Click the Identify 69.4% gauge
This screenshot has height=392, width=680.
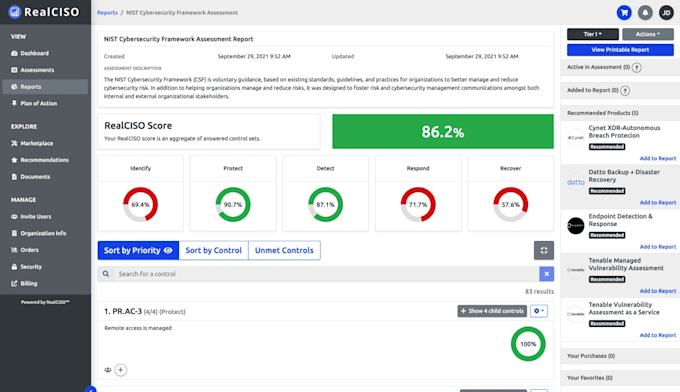coord(141,205)
